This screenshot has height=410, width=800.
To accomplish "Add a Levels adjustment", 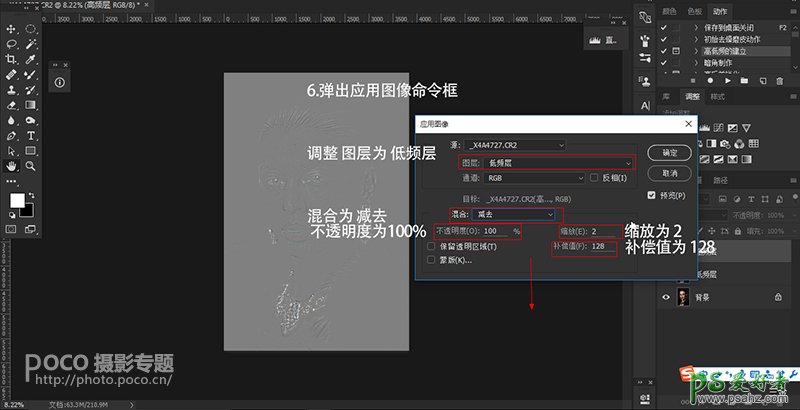I will pyautogui.click(x=706, y=127).
